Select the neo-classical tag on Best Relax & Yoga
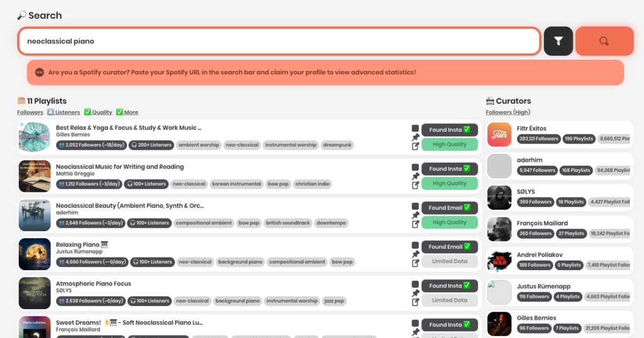Viewport: 644px width, 338px height. pos(242,145)
